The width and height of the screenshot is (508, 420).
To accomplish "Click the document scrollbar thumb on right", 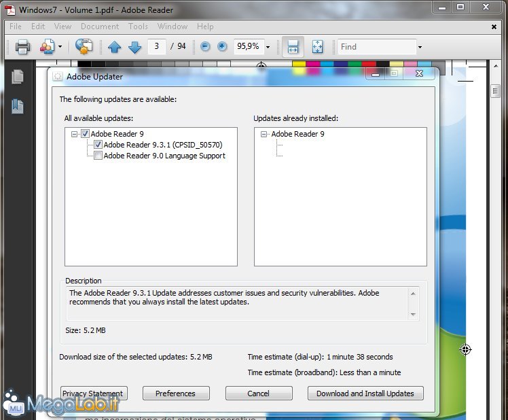I will pyautogui.click(x=495, y=91).
